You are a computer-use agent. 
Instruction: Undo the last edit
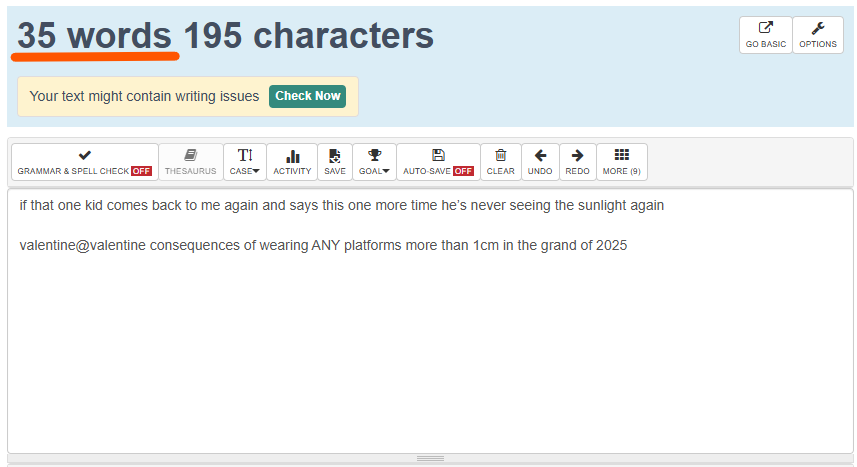tap(540, 162)
